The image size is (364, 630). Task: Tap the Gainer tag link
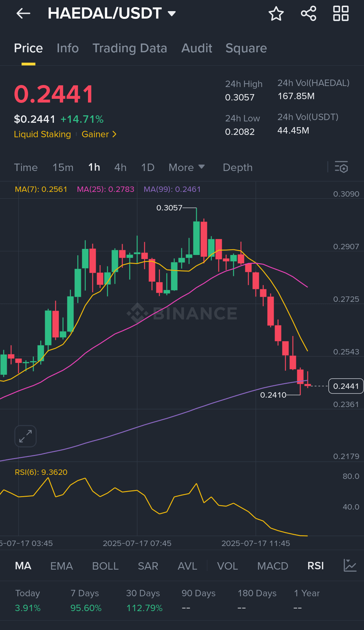(x=95, y=134)
